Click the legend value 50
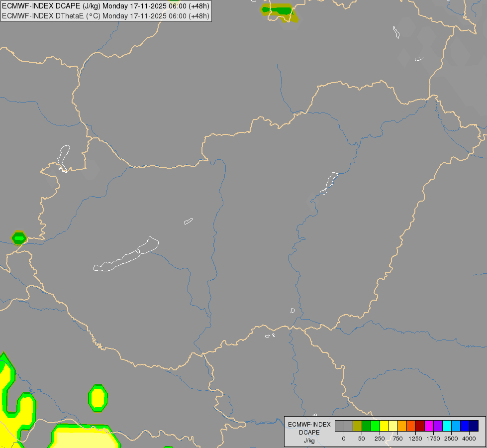Screen dimensions: 487x448 click(x=362, y=439)
